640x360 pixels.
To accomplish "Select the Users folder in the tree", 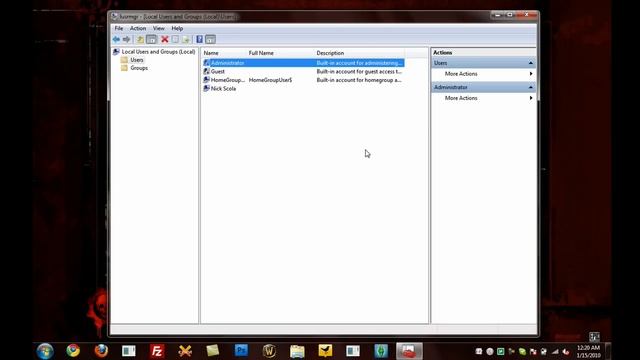I will tap(137, 60).
